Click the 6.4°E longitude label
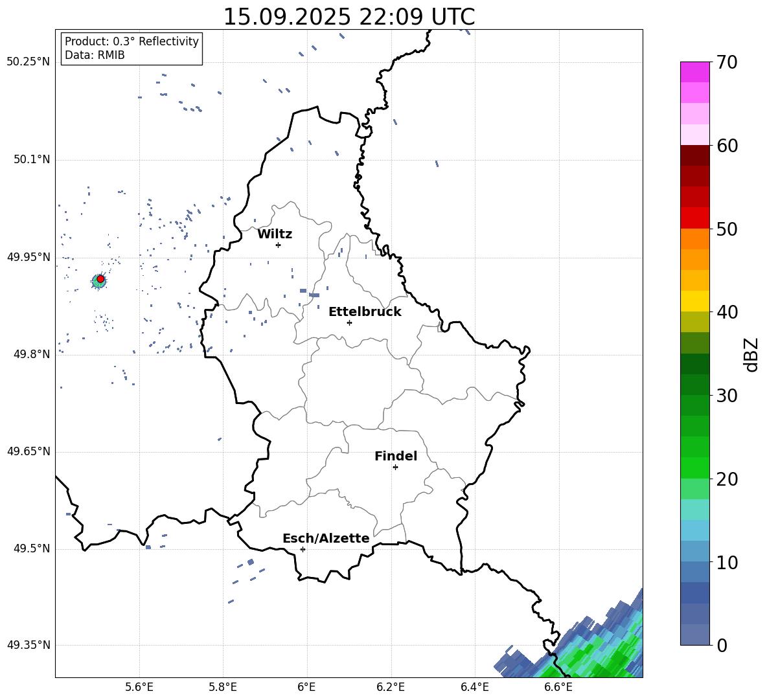The height and width of the screenshot is (700, 767). coord(474,688)
